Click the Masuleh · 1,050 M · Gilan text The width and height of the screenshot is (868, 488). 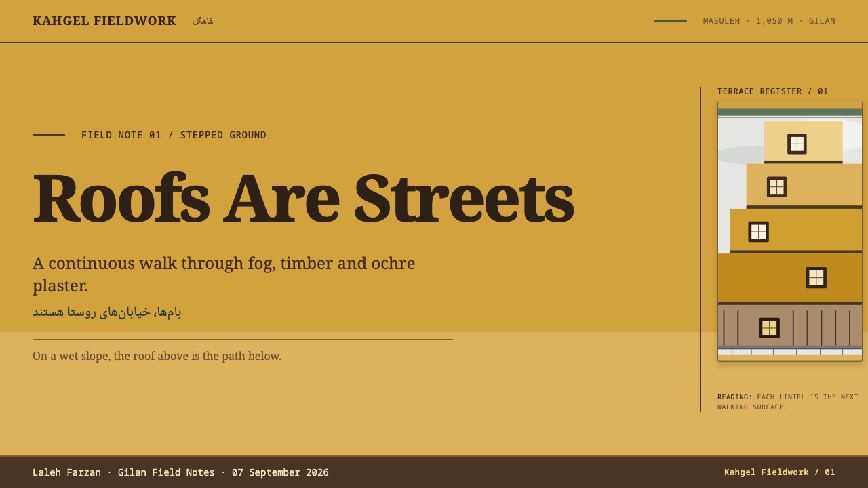(x=769, y=21)
